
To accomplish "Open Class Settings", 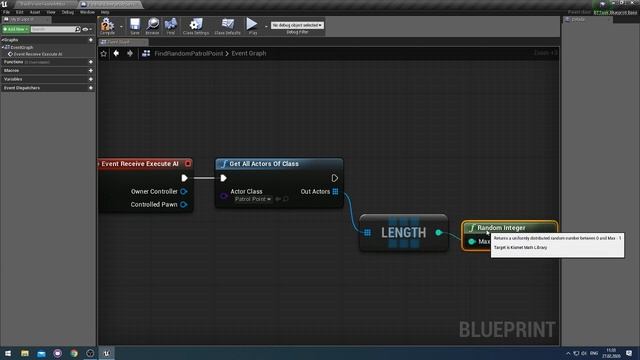I will pos(196,26).
